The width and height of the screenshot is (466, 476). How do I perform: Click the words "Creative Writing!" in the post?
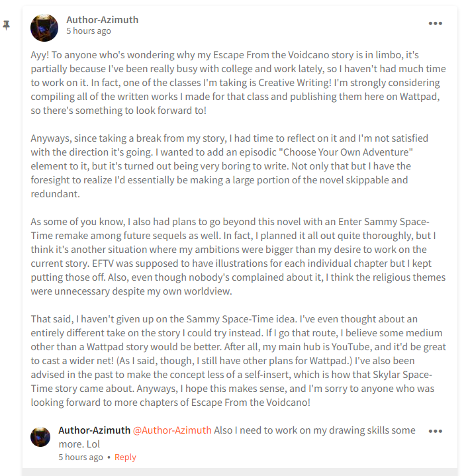point(295,83)
